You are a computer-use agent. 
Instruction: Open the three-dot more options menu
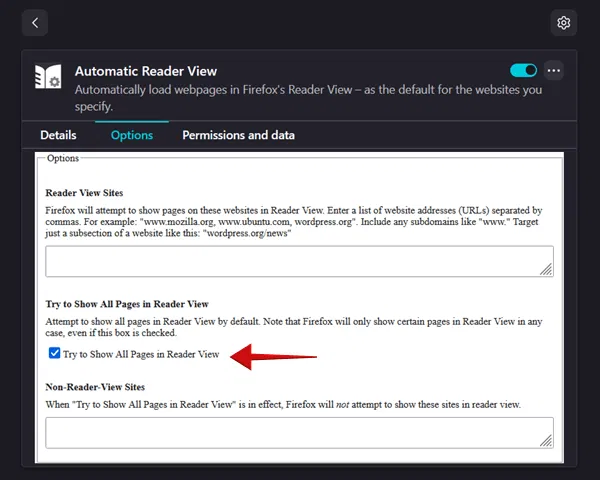(x=554, y=71)
